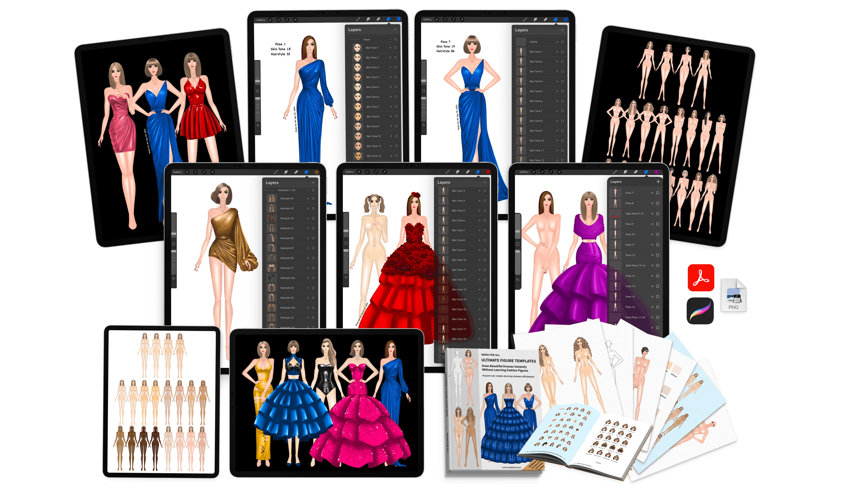Toggle Layers icon on gold dress screen

(x=306, y=172)
